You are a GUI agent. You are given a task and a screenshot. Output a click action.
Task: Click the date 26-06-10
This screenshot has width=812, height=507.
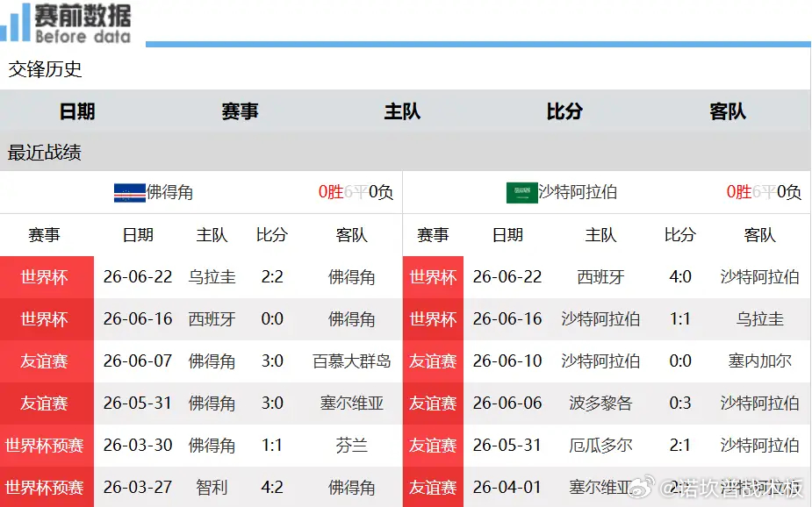point(507,361)
